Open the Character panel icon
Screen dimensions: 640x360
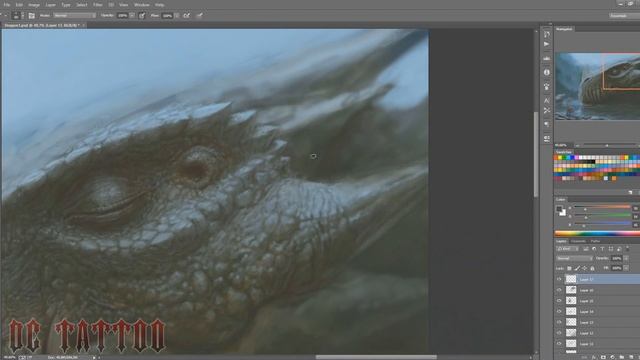coord(547,100)
